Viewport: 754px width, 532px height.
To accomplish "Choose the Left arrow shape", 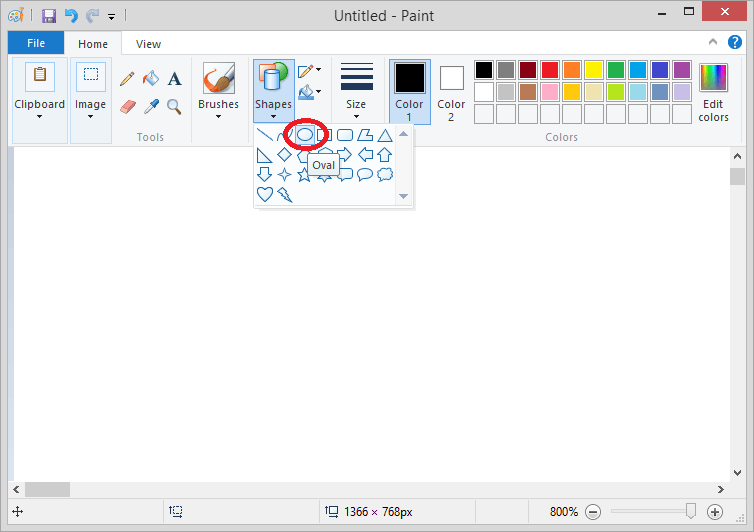I will [365, 155].
